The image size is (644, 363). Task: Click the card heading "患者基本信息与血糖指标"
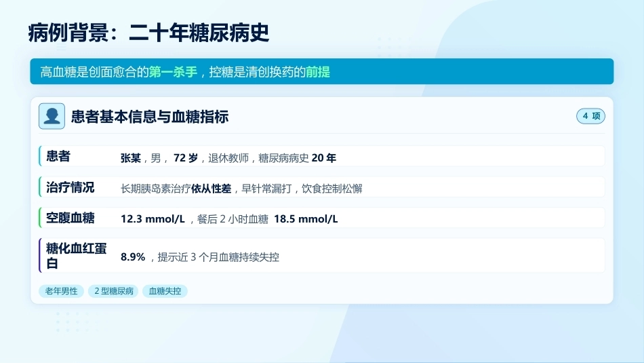click(x=150, y=117)
